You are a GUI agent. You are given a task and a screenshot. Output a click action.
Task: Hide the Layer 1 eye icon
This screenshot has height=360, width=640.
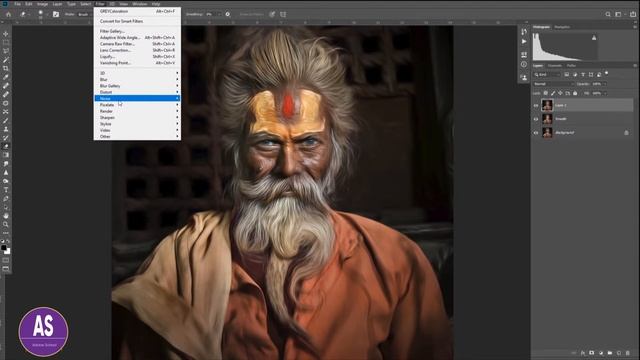coord(536,105)
